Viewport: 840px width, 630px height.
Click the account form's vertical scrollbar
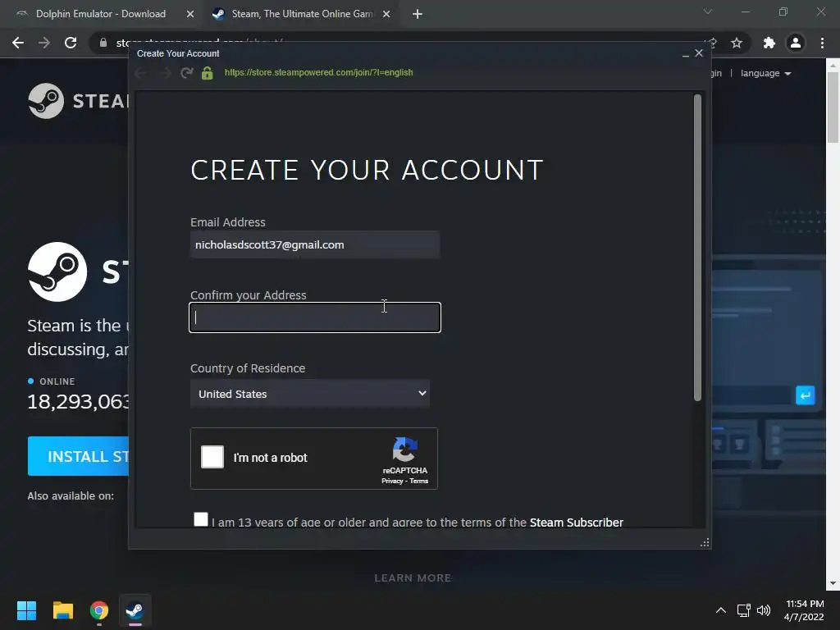point(697,248)
